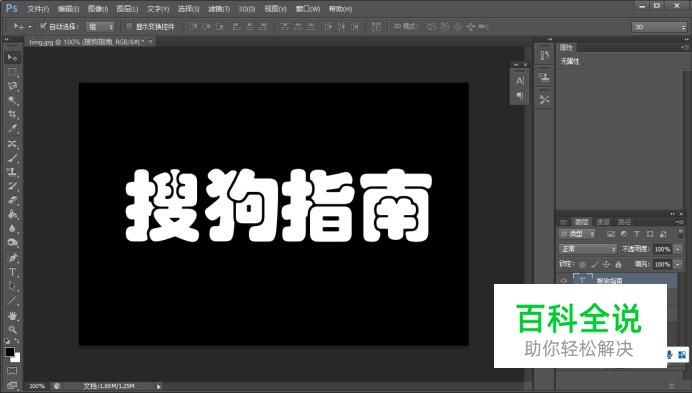Select the Eraser tool
This screenshot has width=692, height=393.
tap(12, 200)
